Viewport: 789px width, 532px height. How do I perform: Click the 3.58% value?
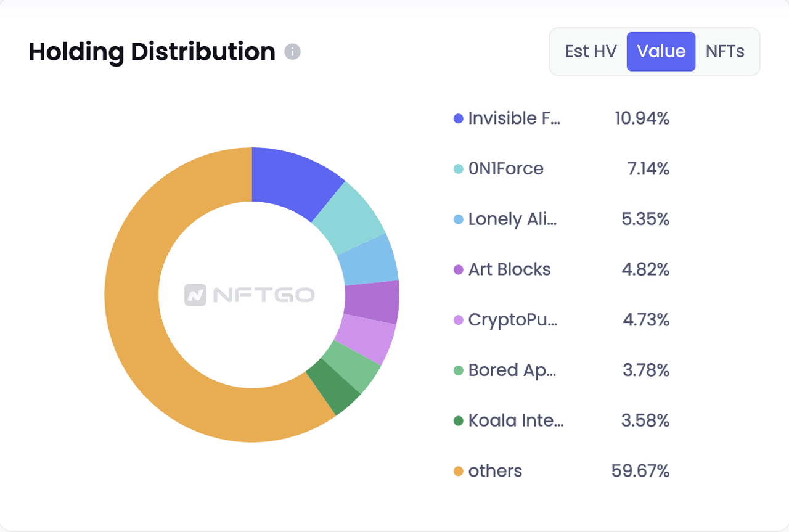(645, 421)
